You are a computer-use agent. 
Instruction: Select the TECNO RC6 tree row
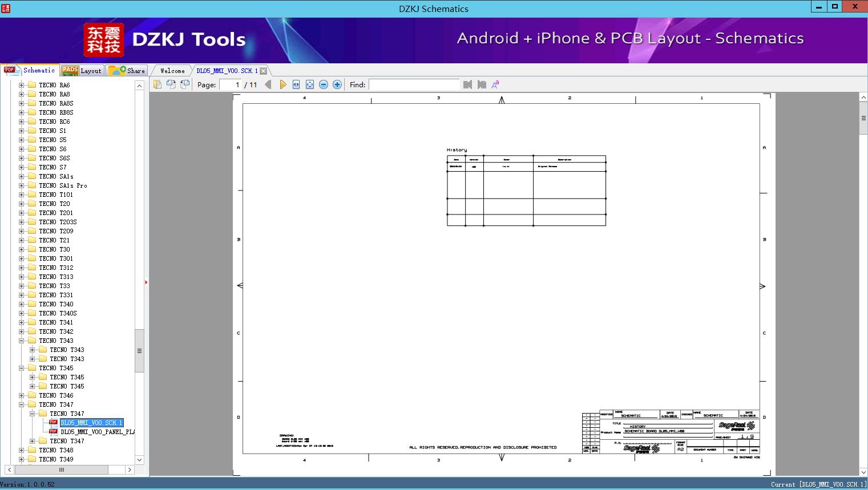[x=54, y=122]
